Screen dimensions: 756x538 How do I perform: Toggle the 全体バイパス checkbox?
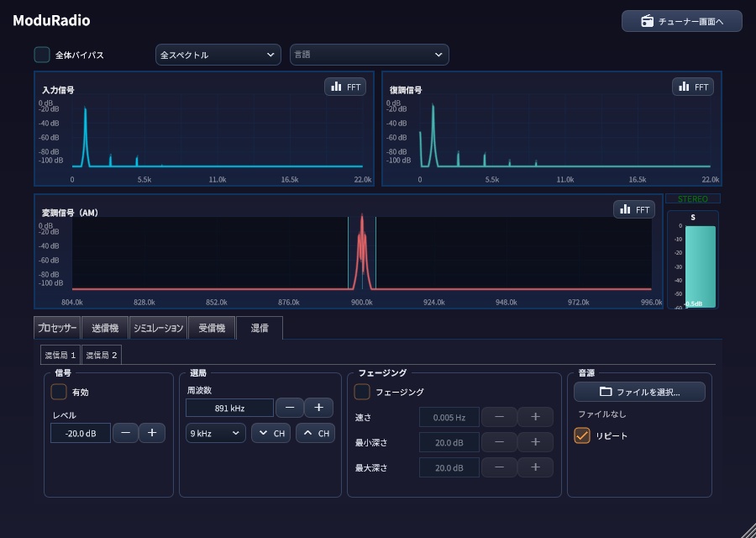42,55
